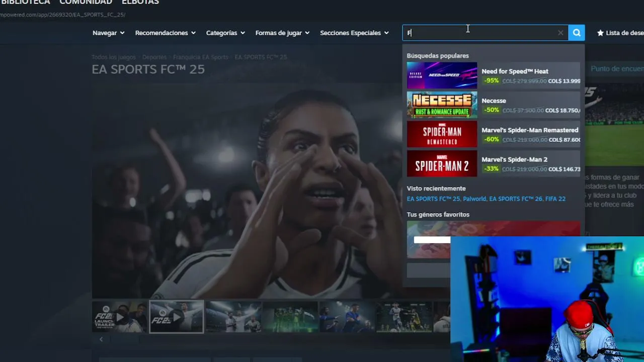Click the wishlist star icon
This screenshot has height=362, width=644.
[x=600, y=33]
